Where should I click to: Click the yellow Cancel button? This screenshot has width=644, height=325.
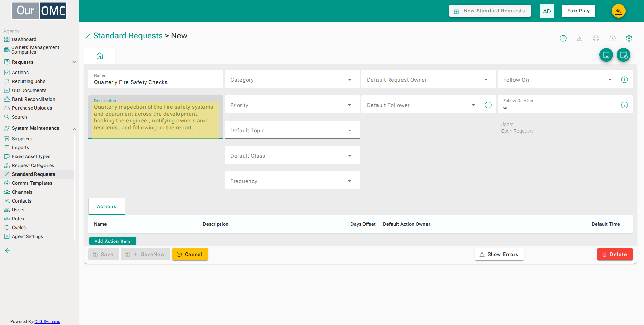190,254
